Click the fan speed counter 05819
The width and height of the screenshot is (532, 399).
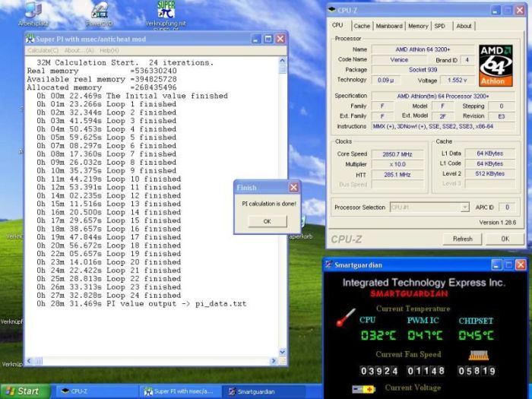477,371
